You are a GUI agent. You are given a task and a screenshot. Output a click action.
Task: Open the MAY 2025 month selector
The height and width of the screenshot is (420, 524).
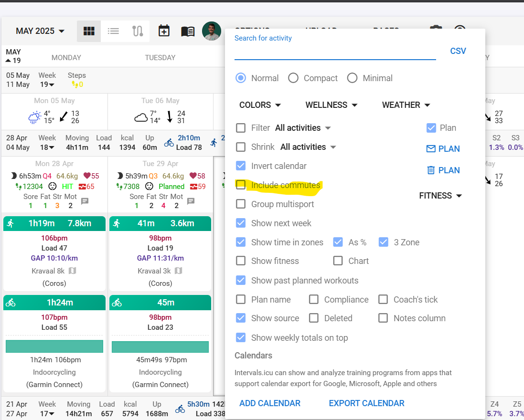(40, 31)
